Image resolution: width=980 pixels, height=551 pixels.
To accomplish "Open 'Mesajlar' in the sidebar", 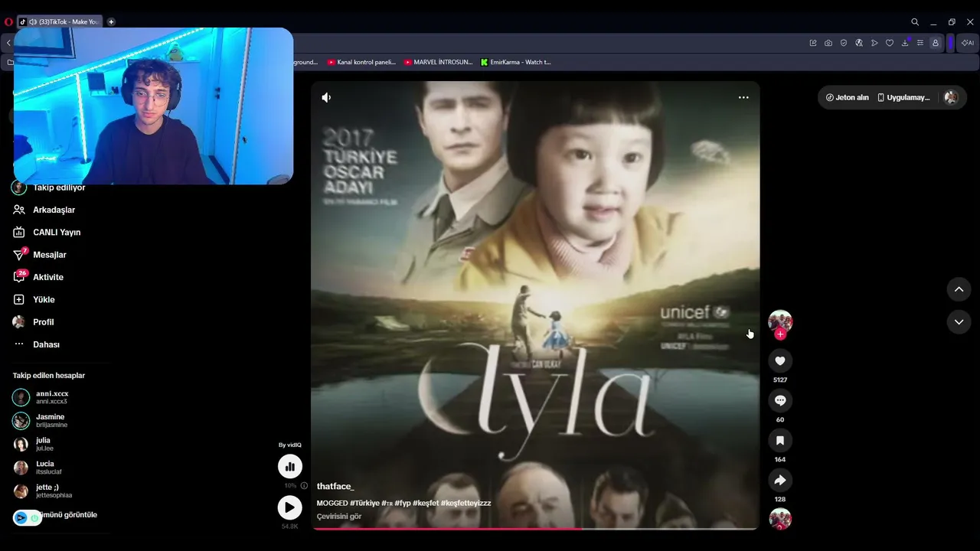I will (x=40, y=255).
